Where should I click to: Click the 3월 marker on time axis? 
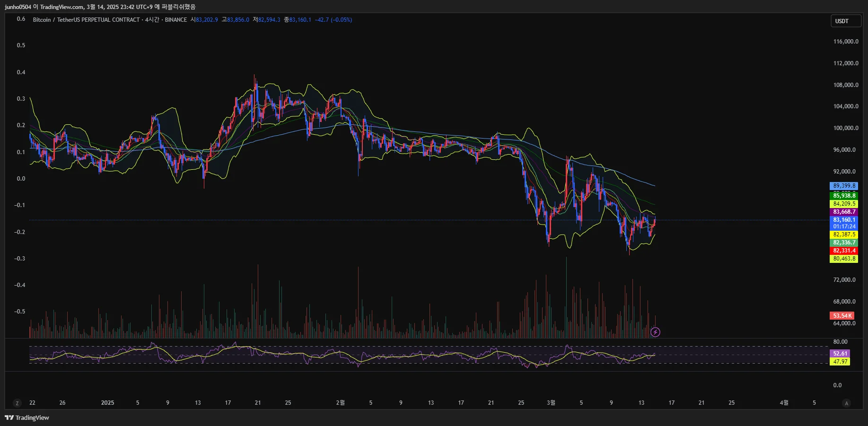click(x=551, y=403)
